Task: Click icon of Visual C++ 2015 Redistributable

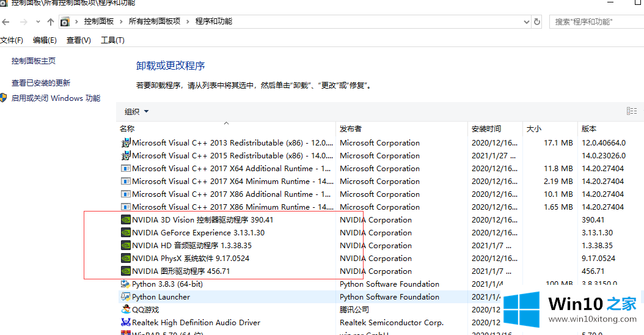Action: coord(126,155)
